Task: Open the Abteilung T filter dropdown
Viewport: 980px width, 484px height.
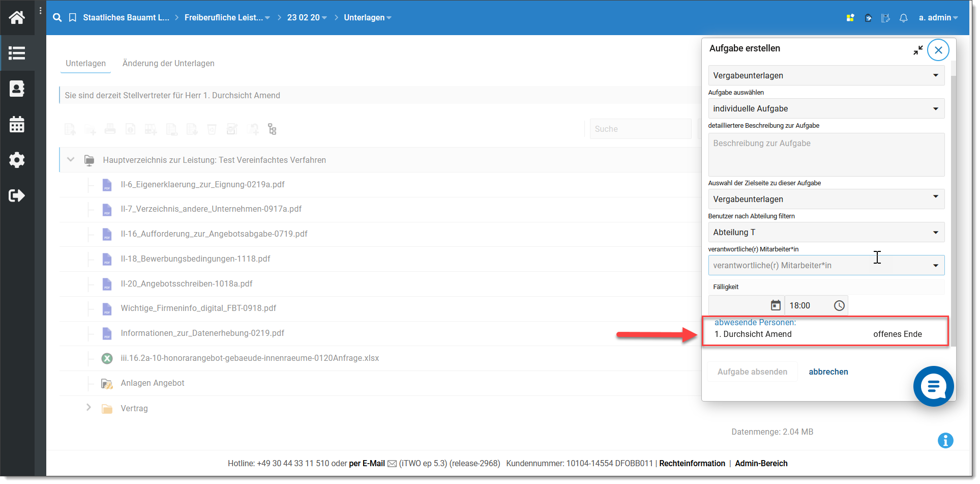Action: (826, 232)
